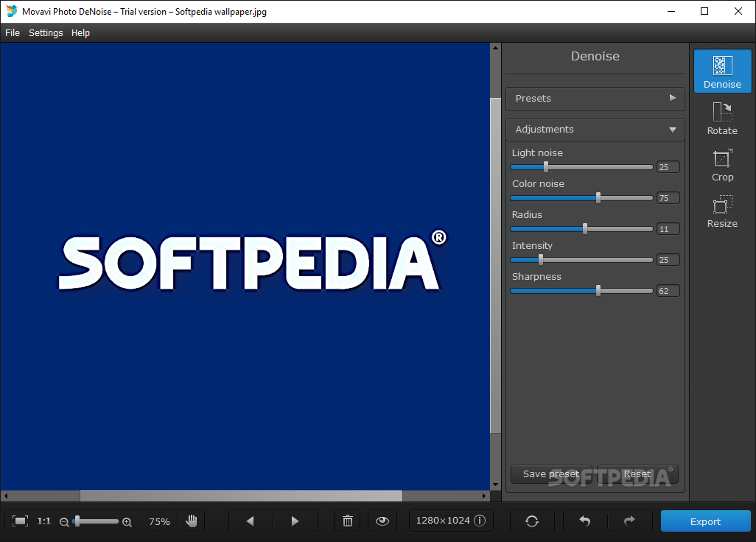Click the horizontal scrollbar left arrow
Image resolution: width=756 pixels, height=542 pixels.
pyautogui.click(x=5, y=496)
